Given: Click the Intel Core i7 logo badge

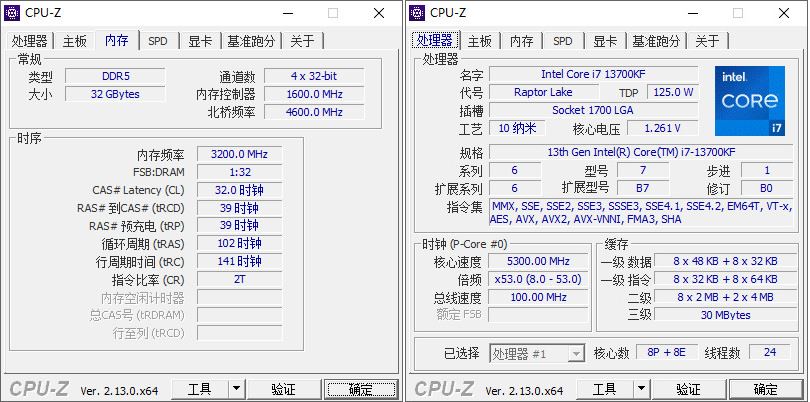Looking at the screenshot, I should tap(750, 102).
